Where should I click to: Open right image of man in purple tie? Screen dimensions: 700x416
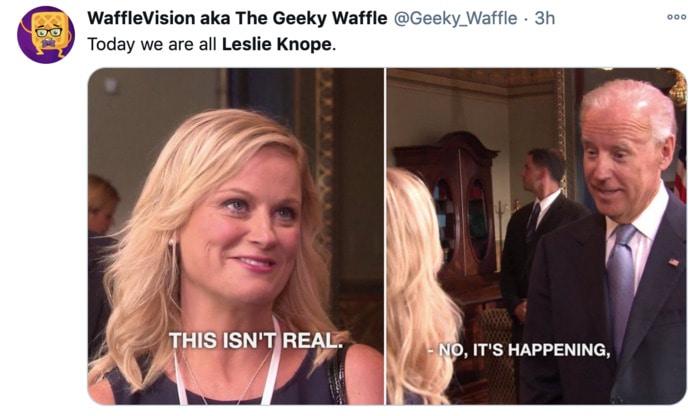[x=536, y=236]
